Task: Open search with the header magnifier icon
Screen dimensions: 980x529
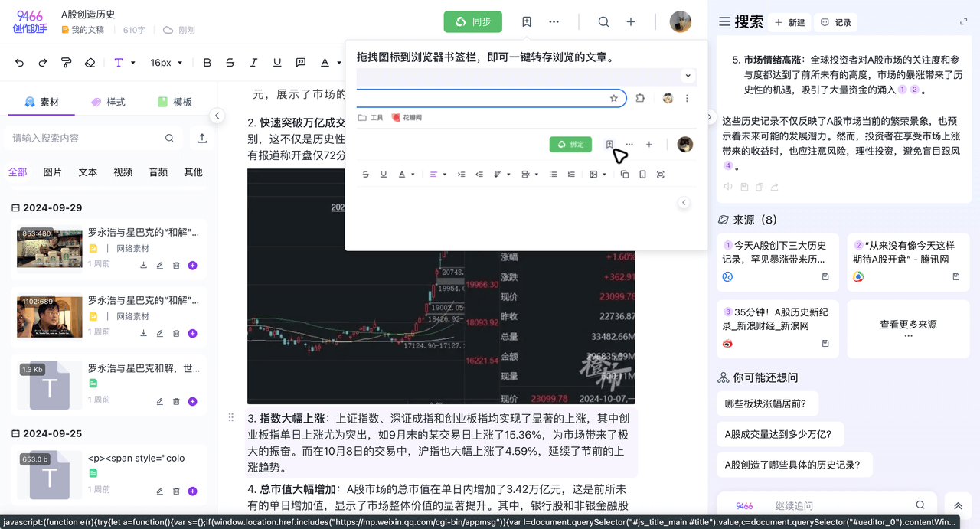Action: click(x=603, y=22)
